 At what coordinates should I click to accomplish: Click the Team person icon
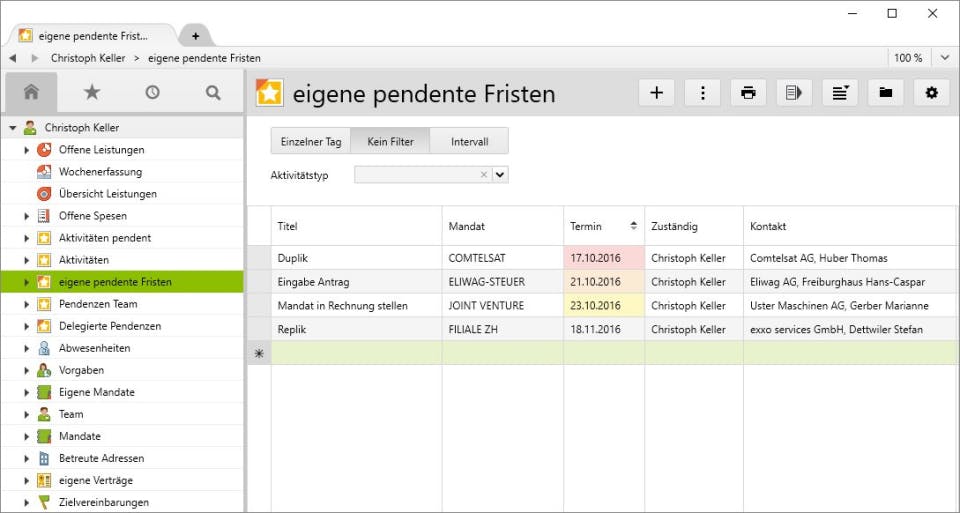(44, 414)
